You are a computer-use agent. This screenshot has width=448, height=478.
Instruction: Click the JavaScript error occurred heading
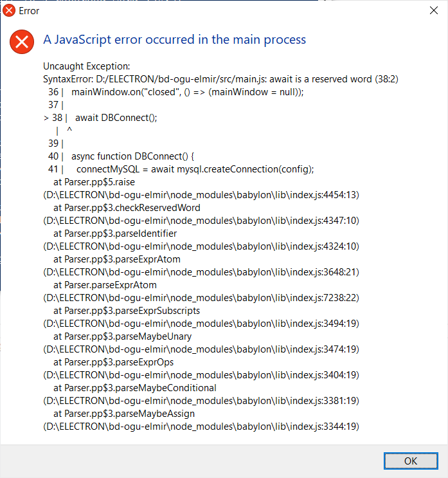pos(174,40)
